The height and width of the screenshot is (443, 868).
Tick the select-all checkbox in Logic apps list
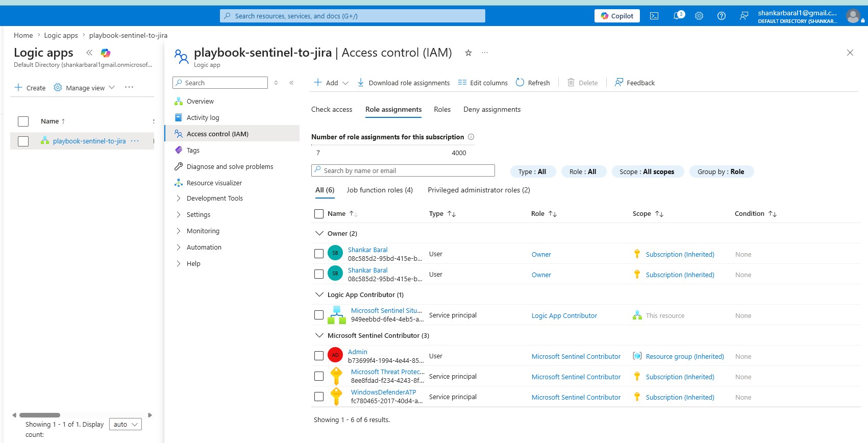[x=23, y=121]
